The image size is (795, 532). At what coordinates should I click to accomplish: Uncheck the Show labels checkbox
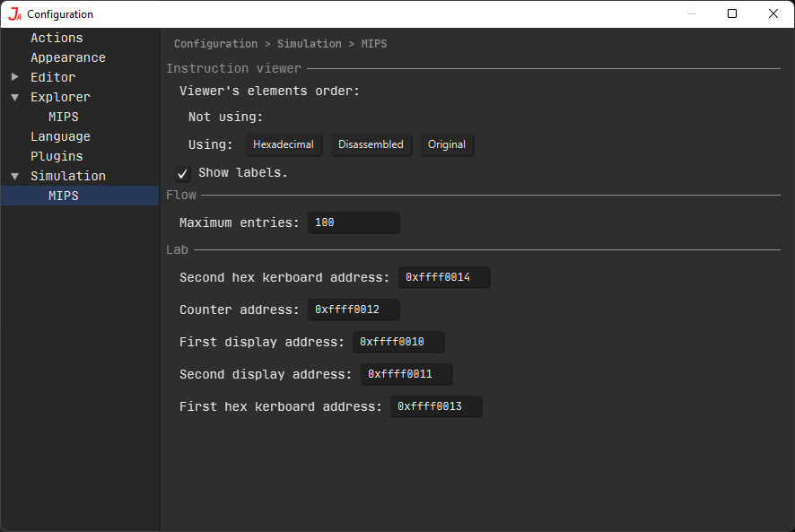tap(182, 173)
